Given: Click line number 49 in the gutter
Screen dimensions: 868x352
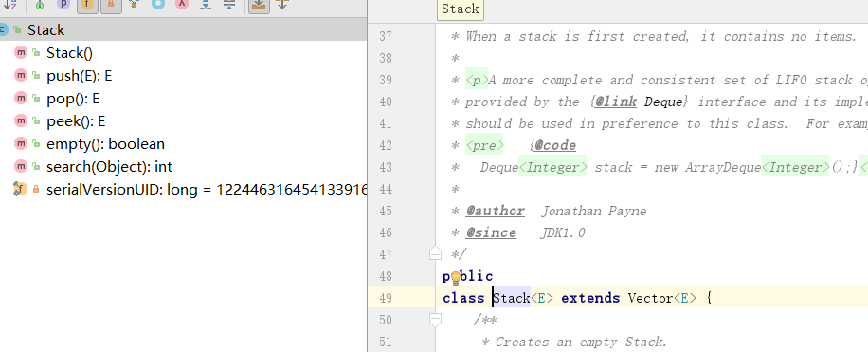Looking at the screenshot, I should [386, 298].
